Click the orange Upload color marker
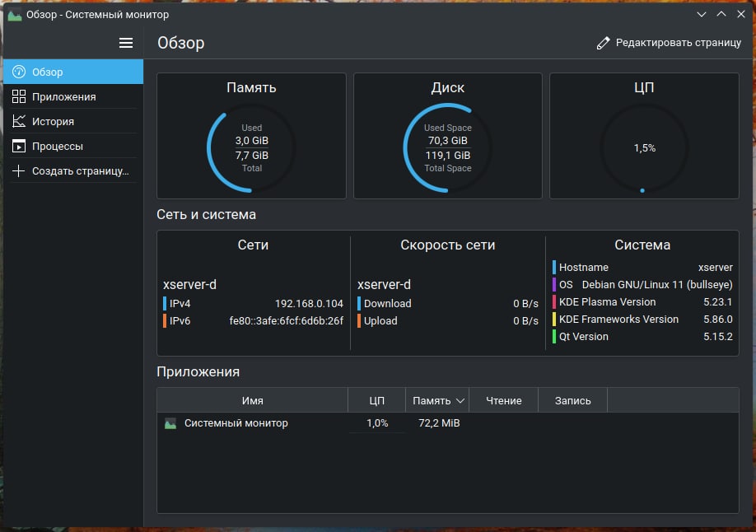 pos(359,320)
